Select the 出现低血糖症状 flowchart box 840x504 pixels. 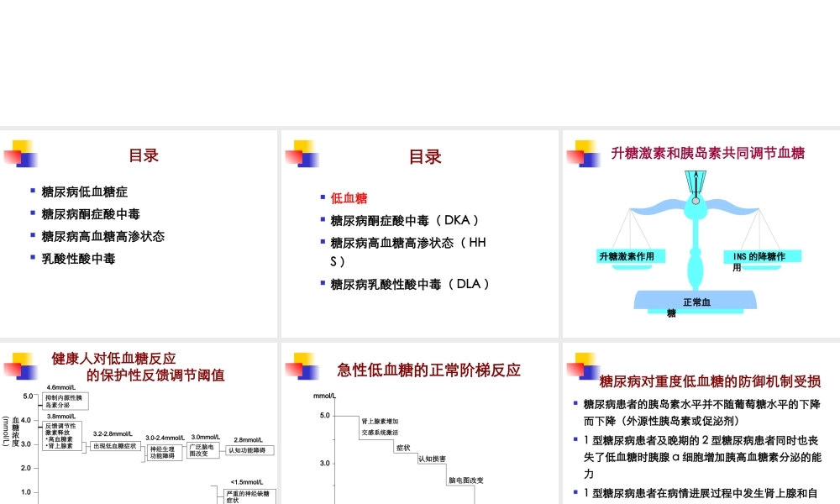tap(116, 446)
